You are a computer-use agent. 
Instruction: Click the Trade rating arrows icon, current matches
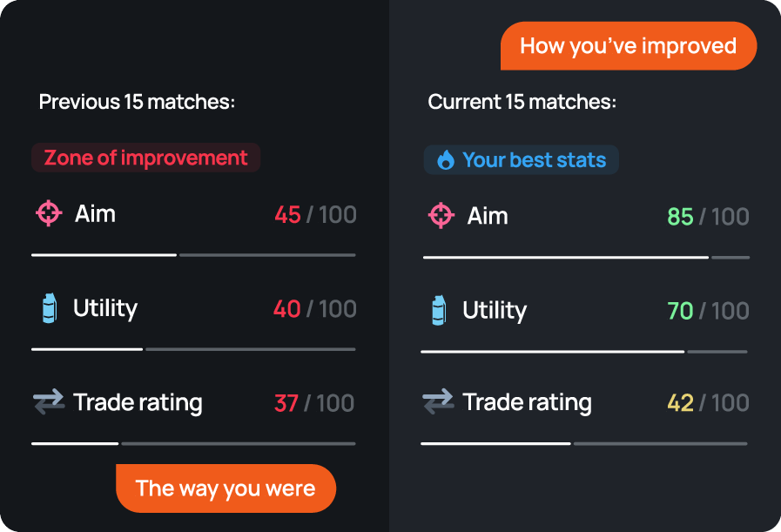point(438,402)
